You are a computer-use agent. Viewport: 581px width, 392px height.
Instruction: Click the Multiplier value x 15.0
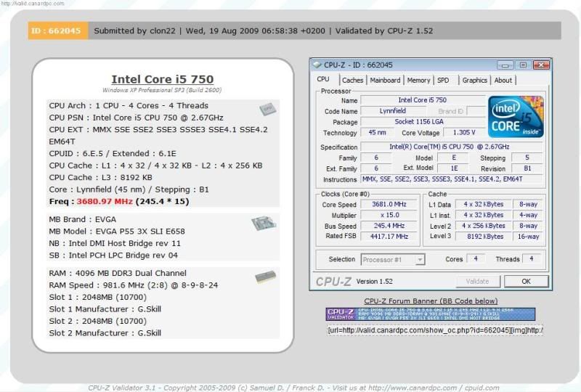[389, 215]
